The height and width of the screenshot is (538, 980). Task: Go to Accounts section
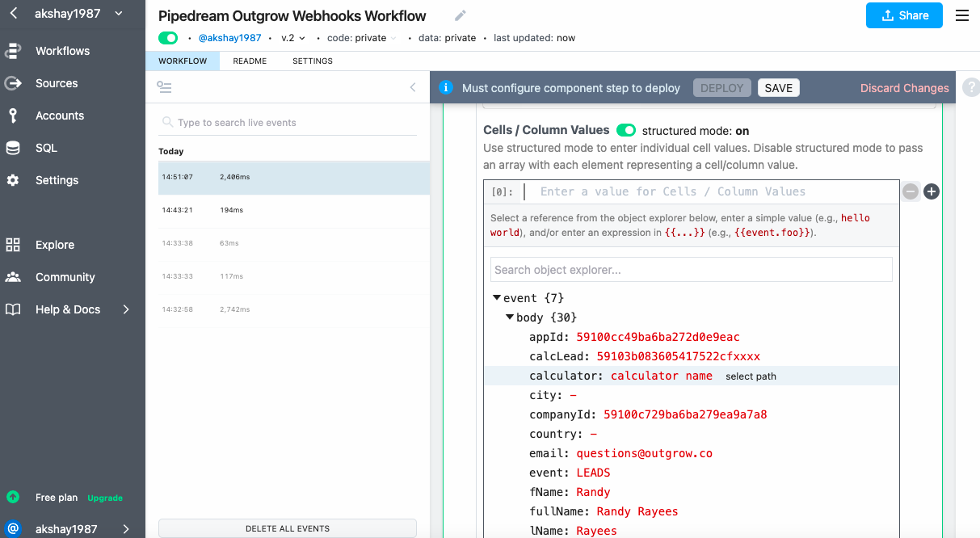point(60,116)
